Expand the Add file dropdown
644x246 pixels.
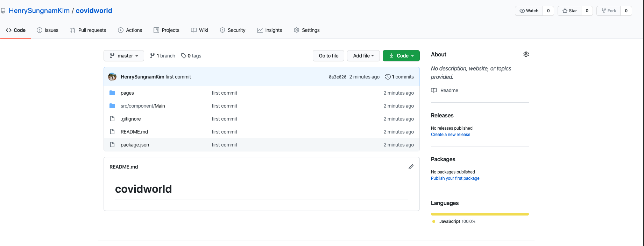(x=363, y=56)
